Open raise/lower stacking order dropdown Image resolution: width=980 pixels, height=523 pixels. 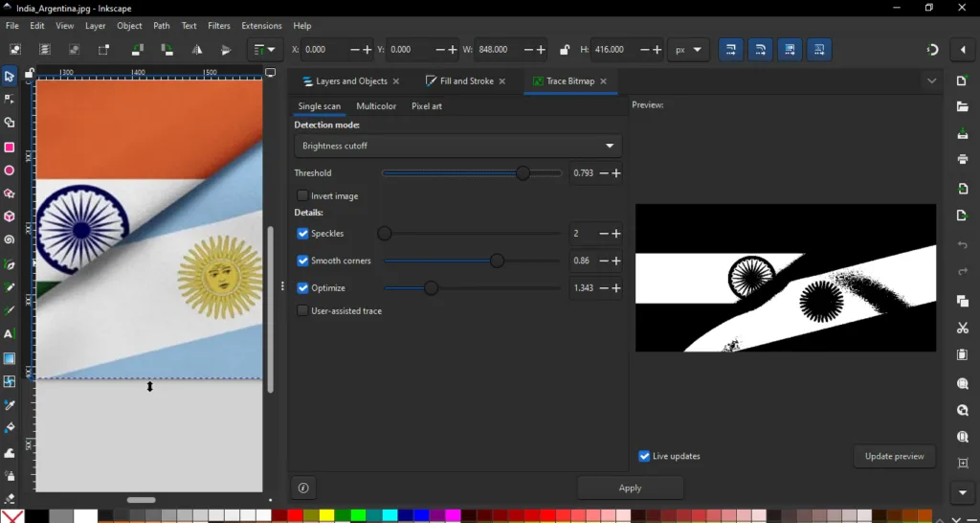point(265,50)
